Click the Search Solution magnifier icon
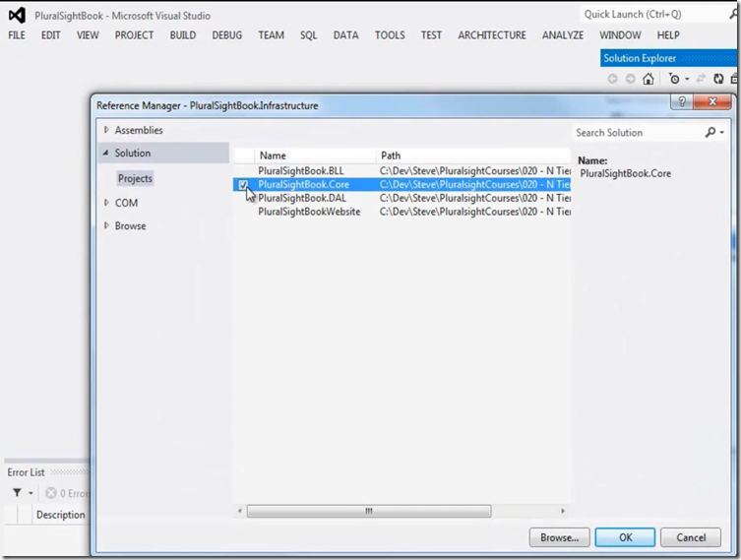The image size is (741, 560). (710, 132)
